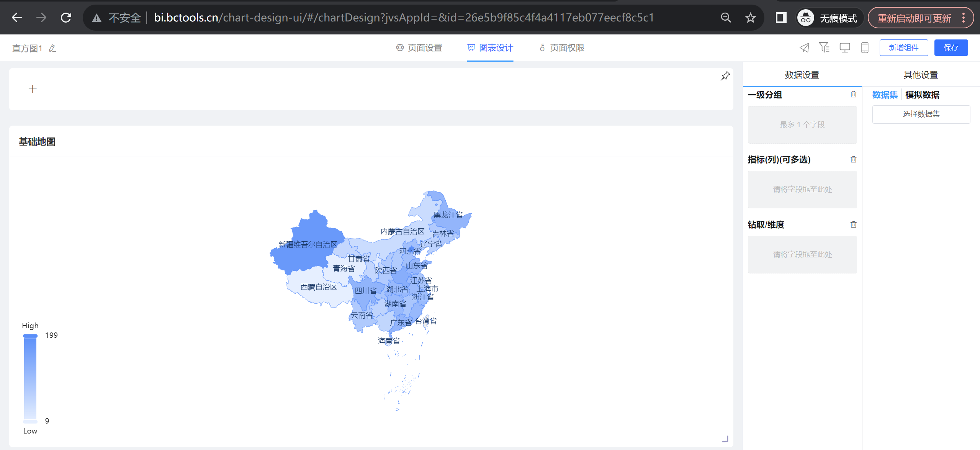Clear 指标(列) fields with the trash icon
This screenshot has width=980, height=450.
pos(853,160)
